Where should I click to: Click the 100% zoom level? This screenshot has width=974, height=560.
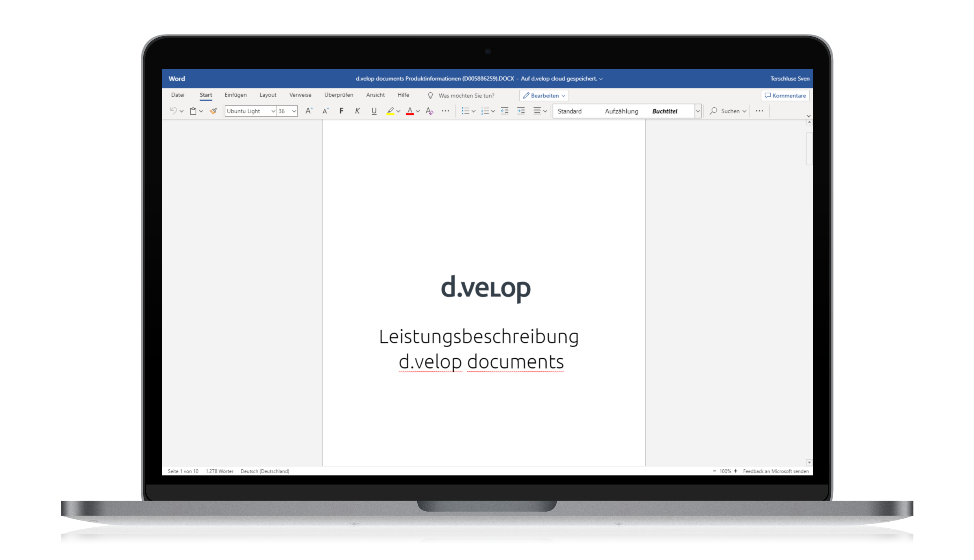pyautogui.click(x=725, y=471)
